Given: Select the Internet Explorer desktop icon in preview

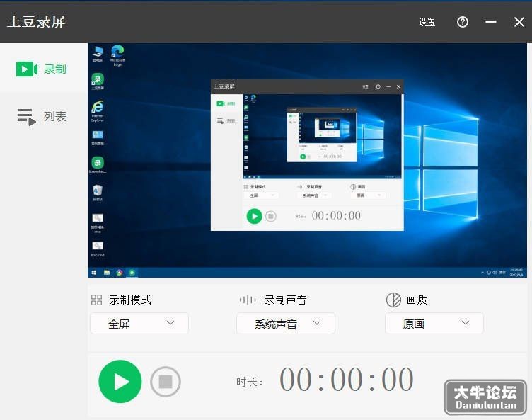Looking at the screenshot, I should (x=98, y=111).
